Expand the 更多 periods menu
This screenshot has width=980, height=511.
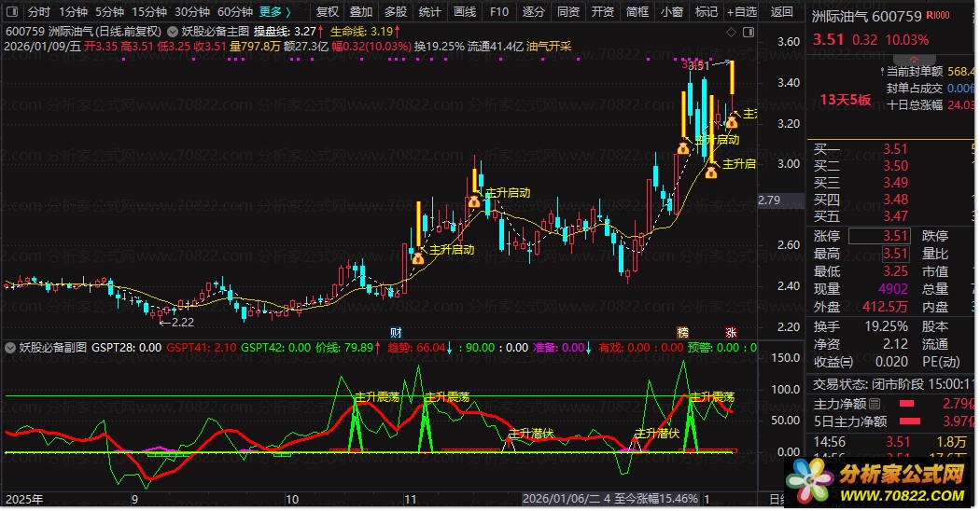pyautogui.click(x=275, y=12)
